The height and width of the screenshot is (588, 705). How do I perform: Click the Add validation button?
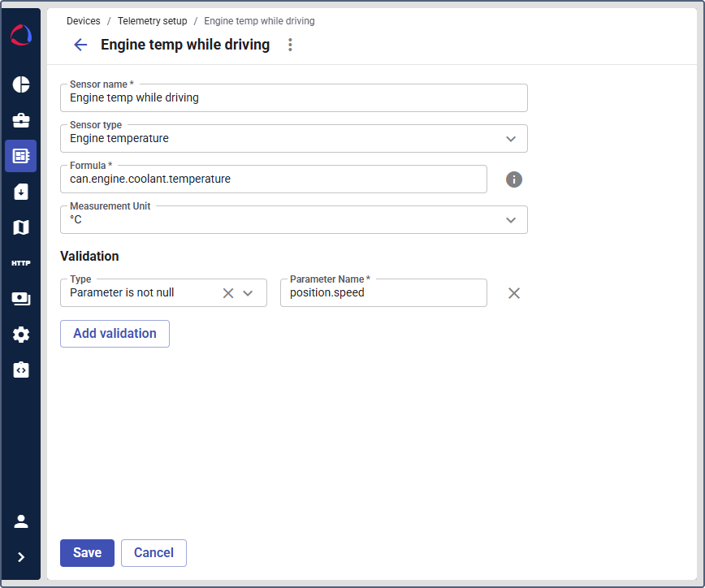115,334
